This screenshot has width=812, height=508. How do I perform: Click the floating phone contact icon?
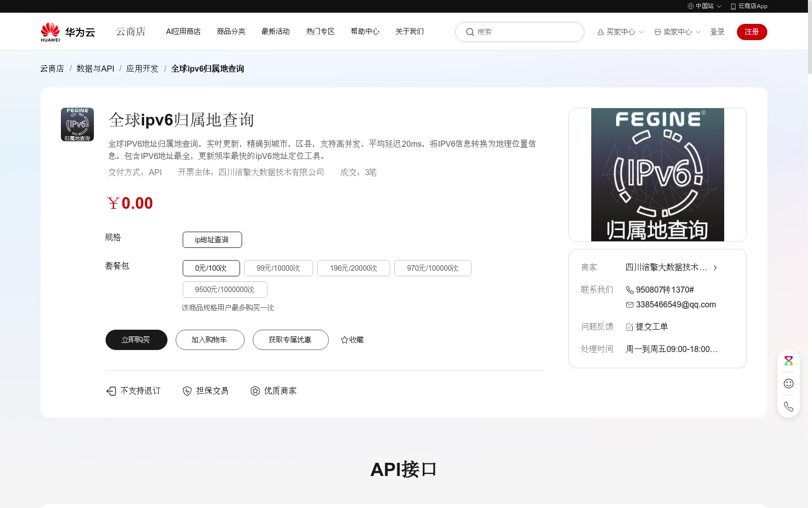point(789,406)
